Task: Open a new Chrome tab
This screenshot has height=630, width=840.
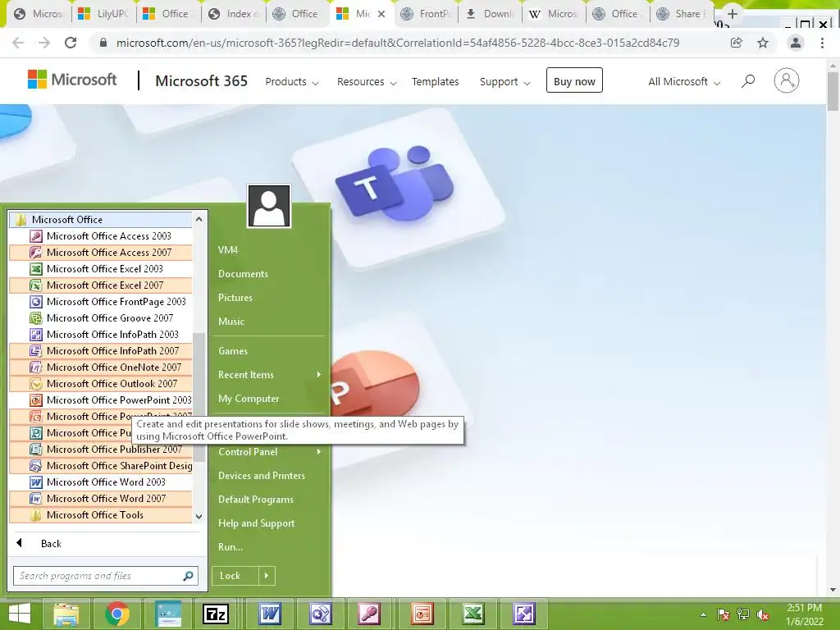Action: (x=733, y=14)
